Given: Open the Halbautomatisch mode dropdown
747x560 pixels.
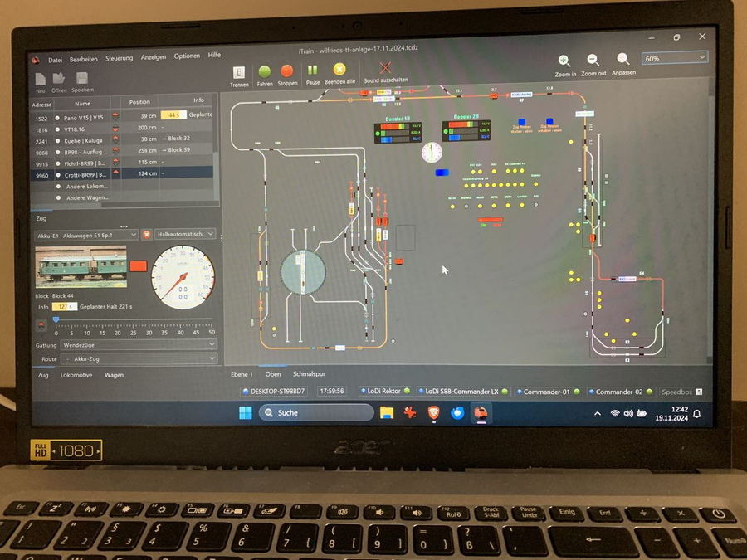Looking at the screenshot, I should (185, 234).
